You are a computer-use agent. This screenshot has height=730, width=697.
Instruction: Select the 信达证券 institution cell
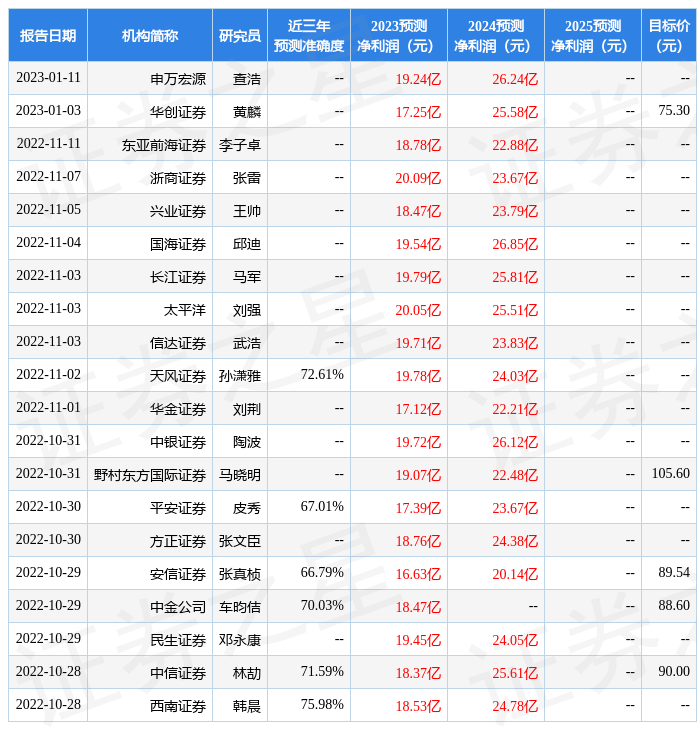click(x=150, y=342)
